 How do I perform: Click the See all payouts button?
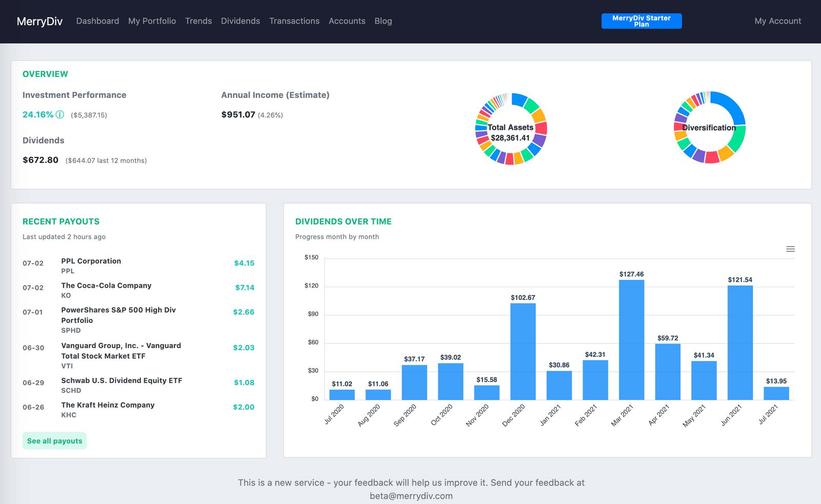point(54,440)
